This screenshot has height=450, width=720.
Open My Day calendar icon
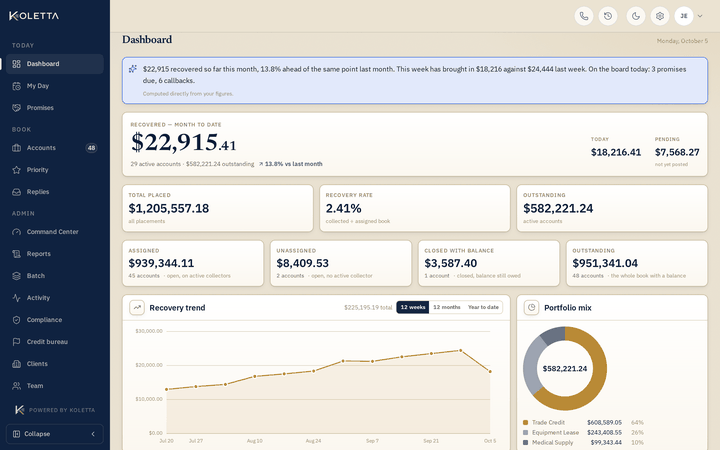(x=17, y=86)
